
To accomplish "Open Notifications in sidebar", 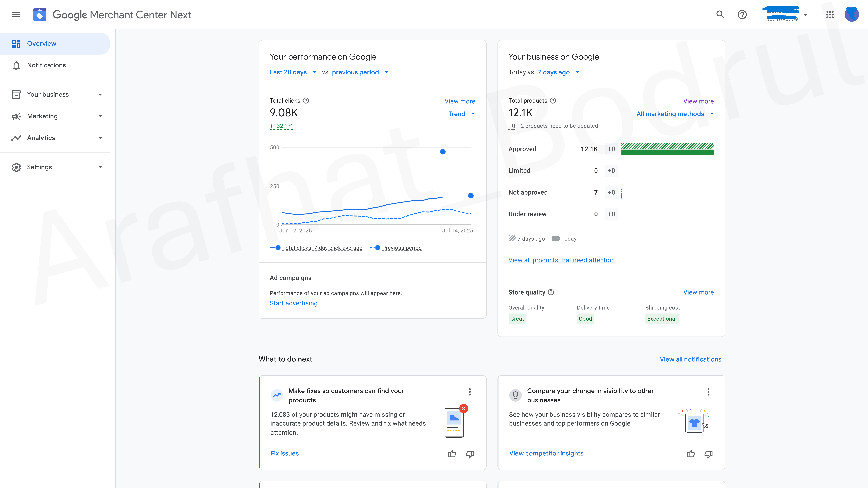I will coord(55,65).
